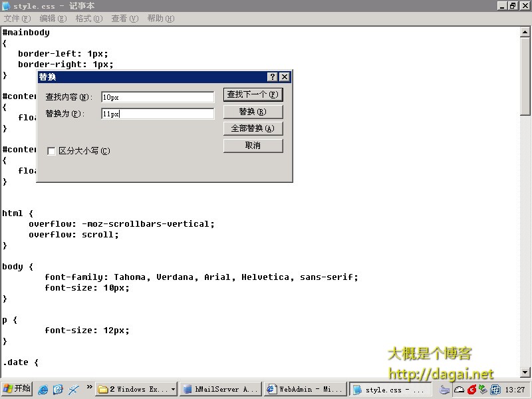Image resolution: width=532 pixels, height=399 pixels.
Task: Open the 文件(F) menu
Action: tap(17, 19)
